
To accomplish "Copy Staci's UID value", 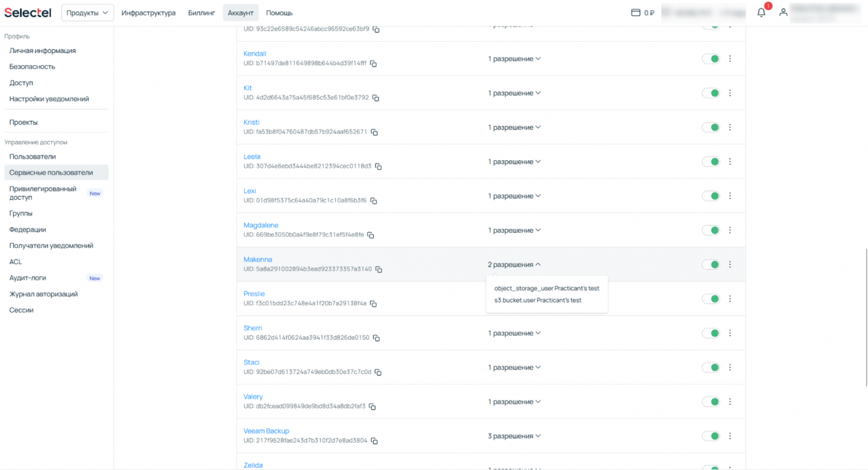I will tap(378, 373).
